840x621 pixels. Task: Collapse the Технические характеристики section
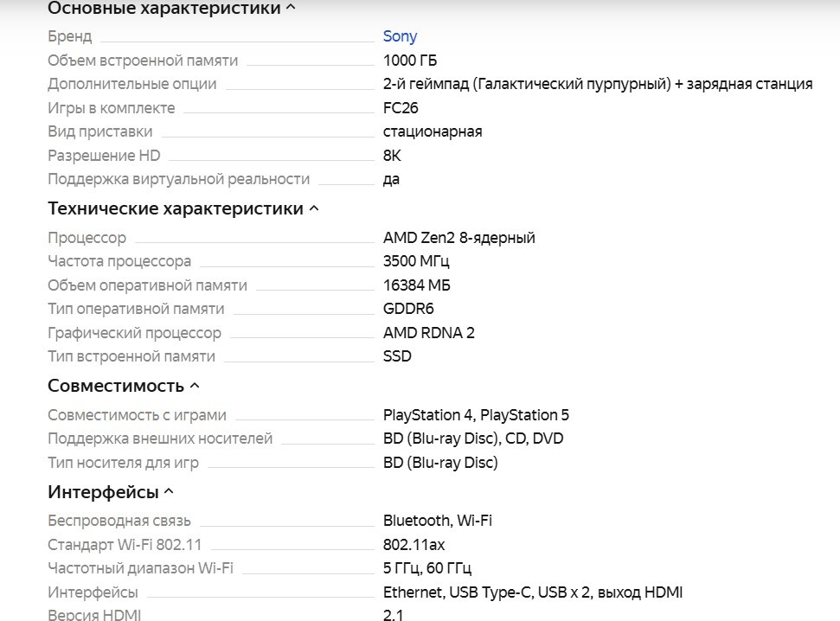314,208
